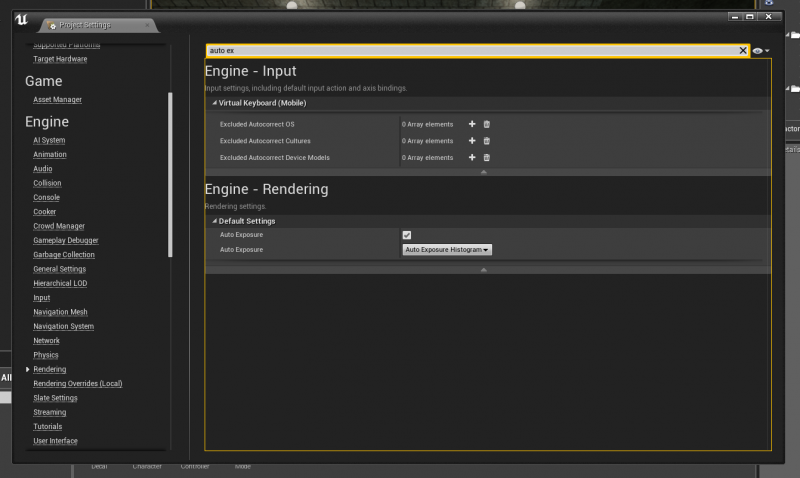Open User Interface settings

pyautogui.click(x=55, y=441)
